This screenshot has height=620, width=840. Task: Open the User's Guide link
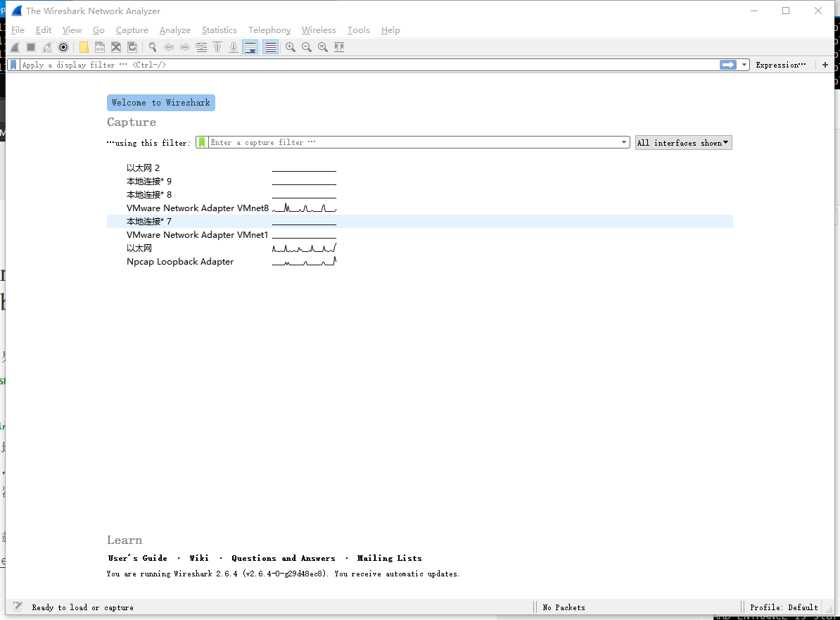tap(138, 558)
